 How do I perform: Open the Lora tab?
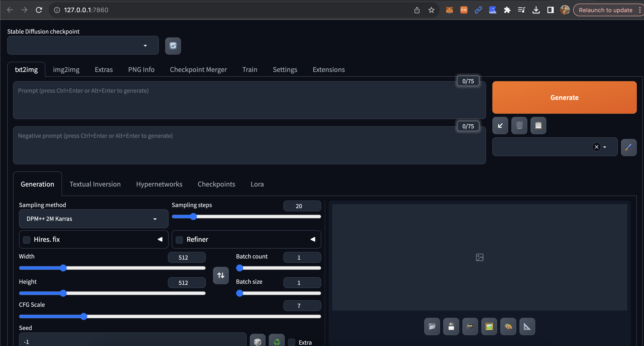tap(257, 184)
